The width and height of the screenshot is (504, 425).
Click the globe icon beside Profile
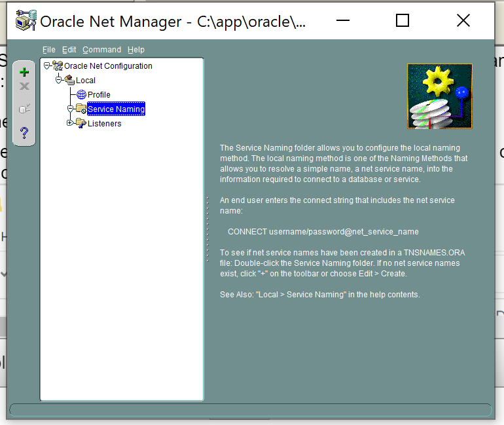tap(81, 95)
